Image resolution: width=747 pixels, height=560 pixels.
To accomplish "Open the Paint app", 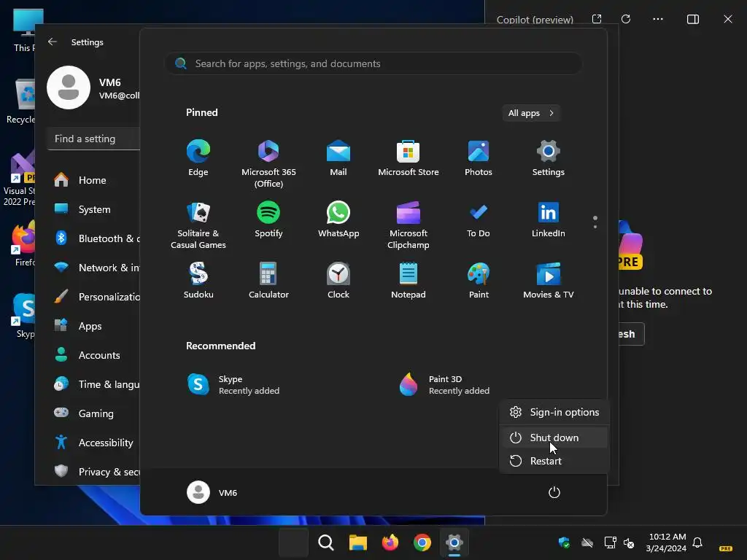I will (479, 281).
